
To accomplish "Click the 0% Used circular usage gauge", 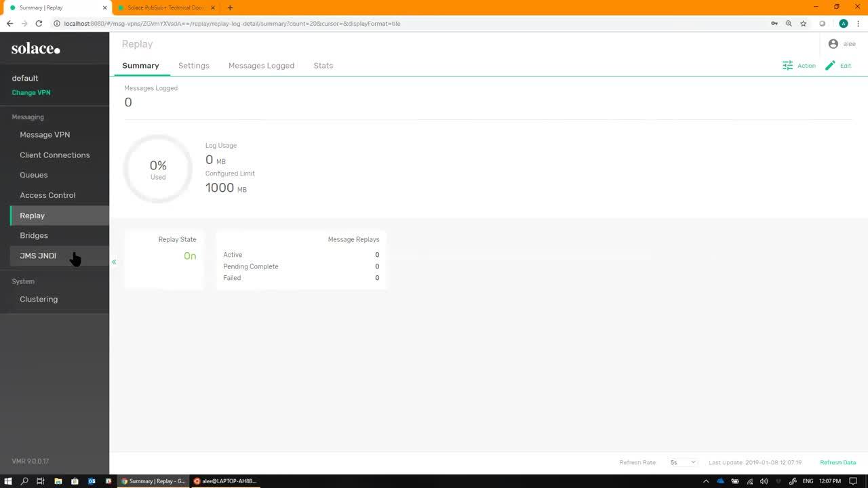I will [x=158, y=169].
